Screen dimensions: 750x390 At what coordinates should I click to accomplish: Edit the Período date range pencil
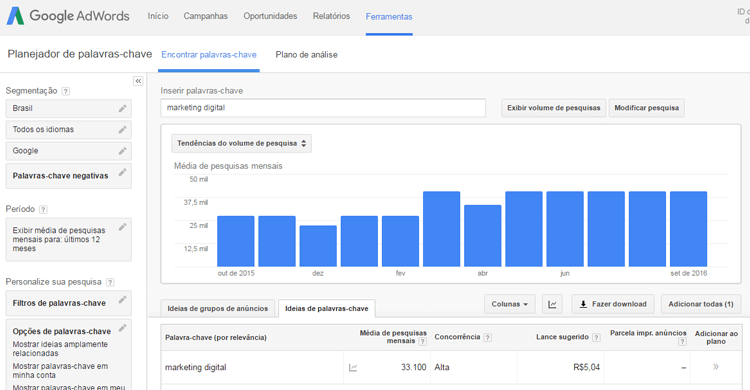pyautogui.click(x=122, y=226)
